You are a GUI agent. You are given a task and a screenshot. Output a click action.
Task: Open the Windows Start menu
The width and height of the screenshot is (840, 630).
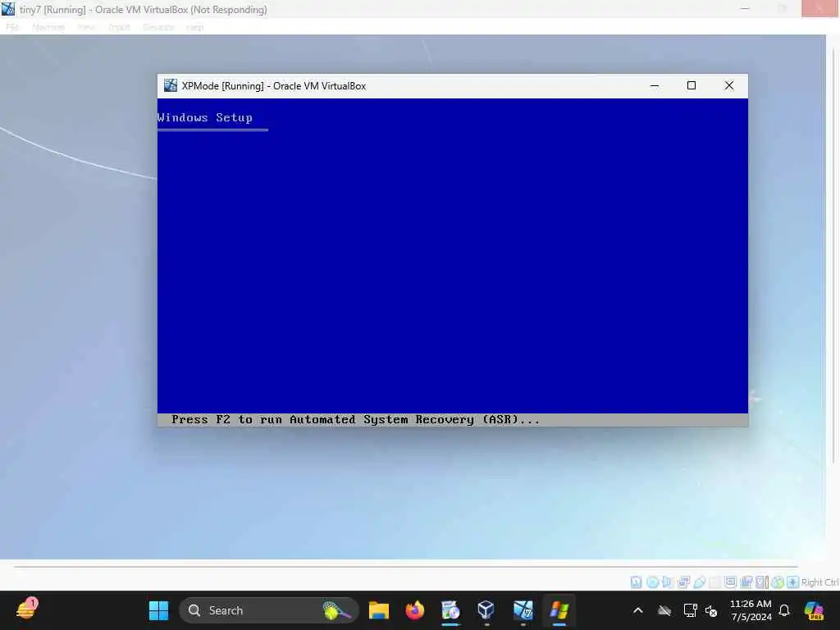158,610
